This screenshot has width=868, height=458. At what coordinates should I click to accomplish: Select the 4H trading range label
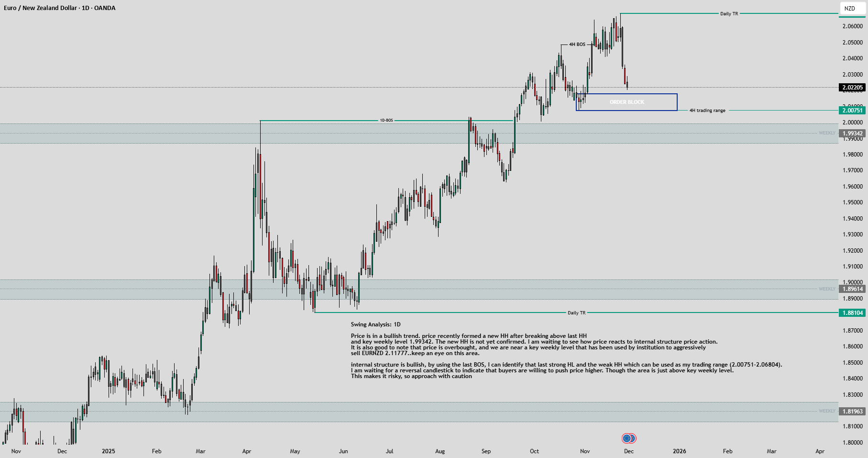707,110
